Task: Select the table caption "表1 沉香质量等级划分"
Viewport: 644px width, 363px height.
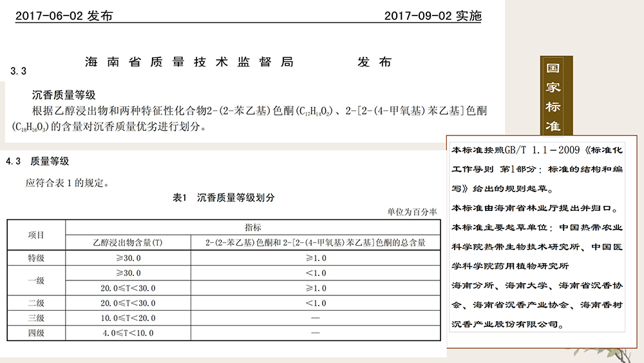Action: click(223, 198)
